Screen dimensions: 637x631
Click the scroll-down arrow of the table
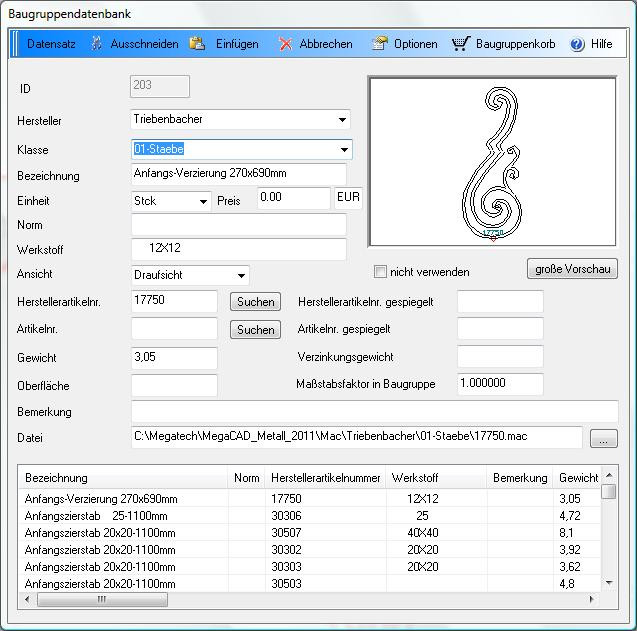pos(609,582)
